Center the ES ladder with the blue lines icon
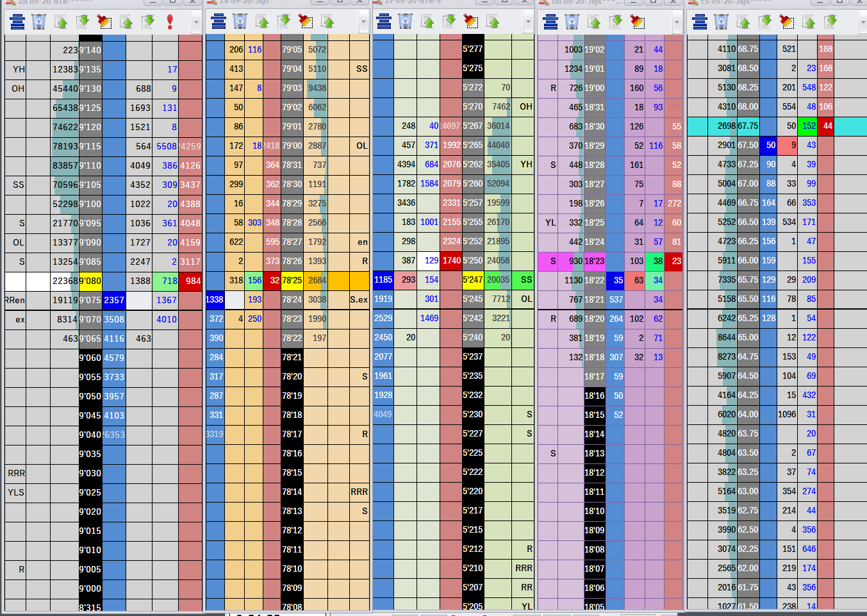The image size is (867, 616). 700,22
